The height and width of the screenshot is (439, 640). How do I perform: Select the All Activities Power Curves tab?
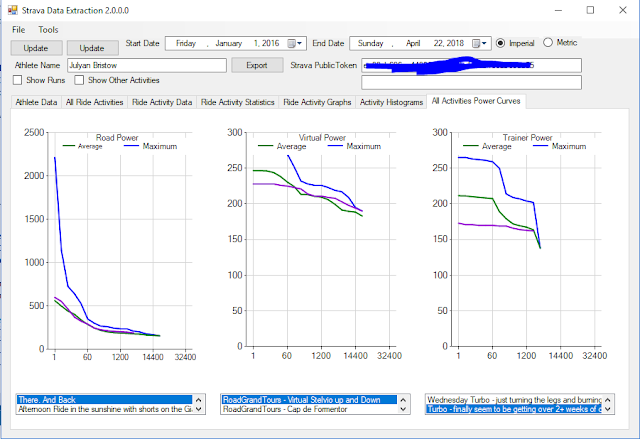(476, 101)
